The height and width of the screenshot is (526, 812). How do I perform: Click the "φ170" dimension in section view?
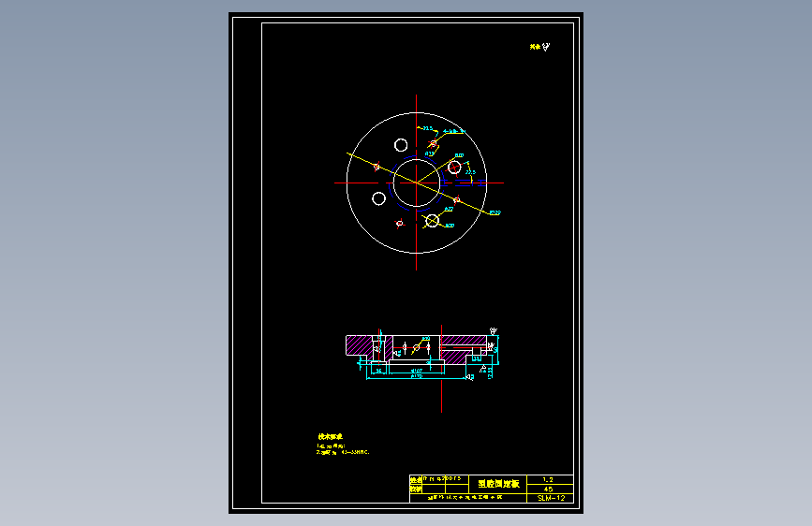pos(417,376)
